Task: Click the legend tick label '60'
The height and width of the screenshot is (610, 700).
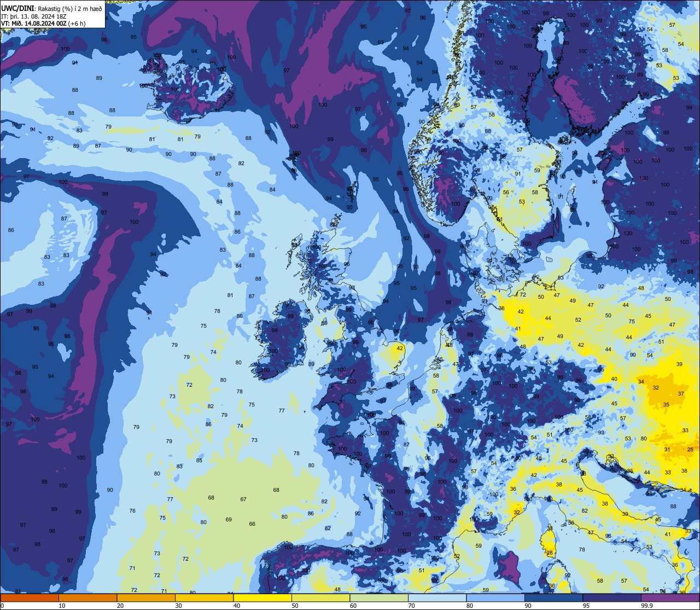Action: point(353,606)
